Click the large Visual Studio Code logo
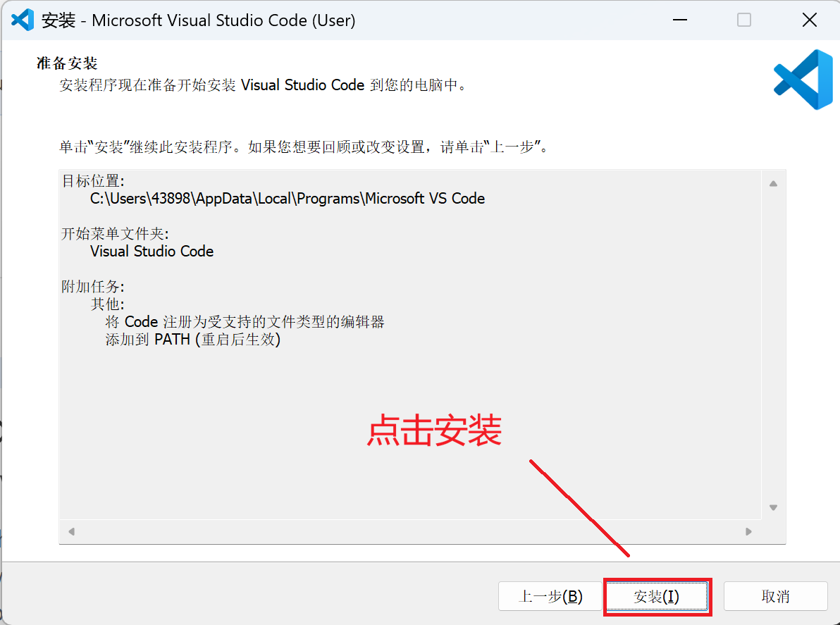 point(802,80)
